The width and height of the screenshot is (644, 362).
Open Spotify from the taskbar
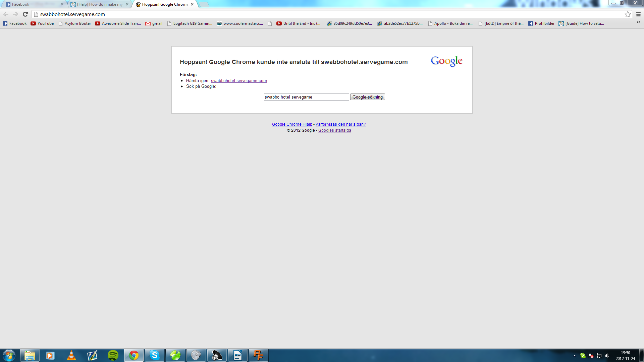click(x=113, y=355)
